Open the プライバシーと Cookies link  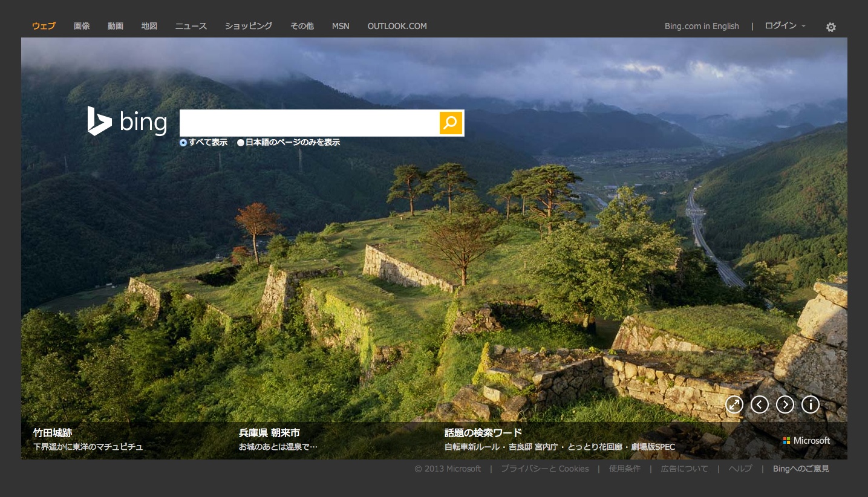[544, 469]
